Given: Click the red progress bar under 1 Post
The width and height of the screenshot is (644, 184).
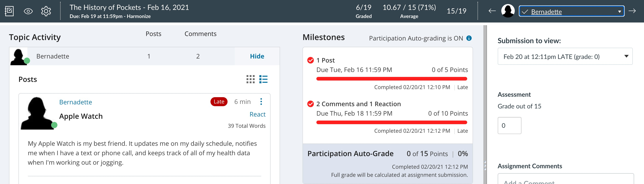Looking at the screenshot, I should click(x=392, y=79).
